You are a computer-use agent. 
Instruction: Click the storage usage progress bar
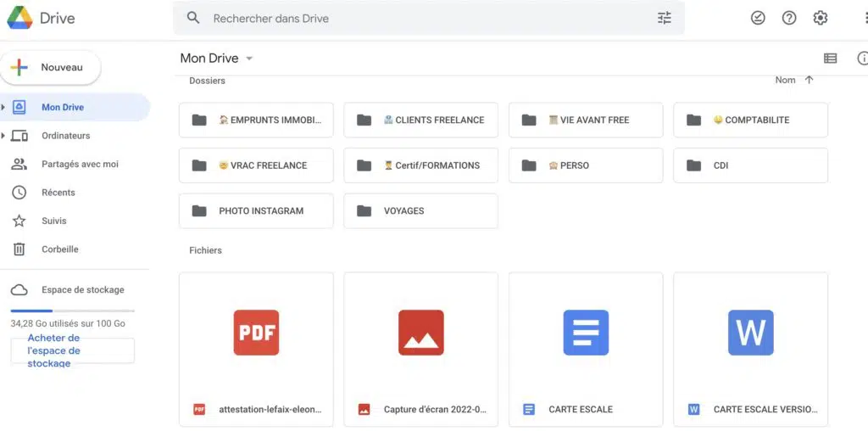tap(72, 311)
